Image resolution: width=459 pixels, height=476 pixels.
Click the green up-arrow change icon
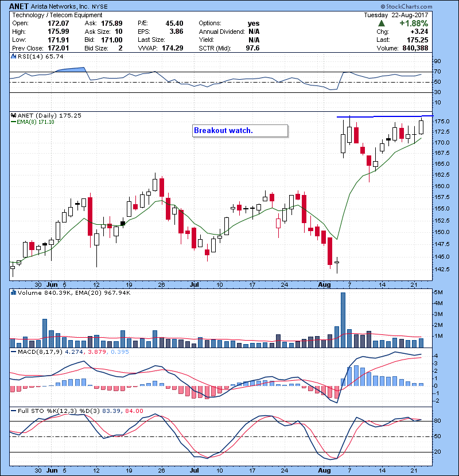point(382,24)
